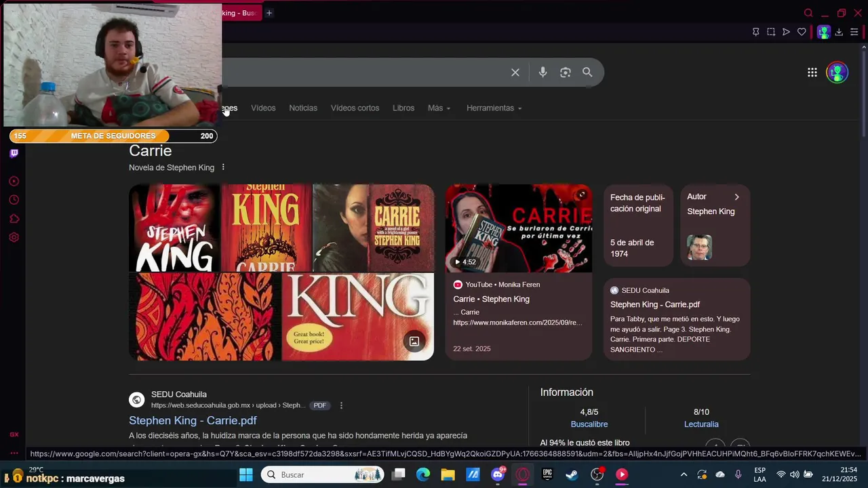Expand the Autor card chevron
The image size is (868, 488).
737,197
